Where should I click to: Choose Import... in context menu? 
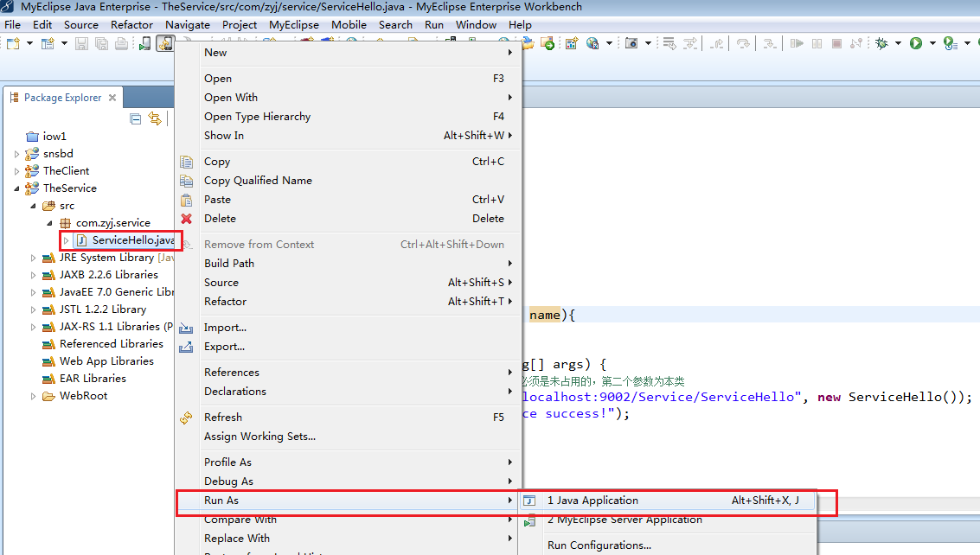[x=349, y=329]
